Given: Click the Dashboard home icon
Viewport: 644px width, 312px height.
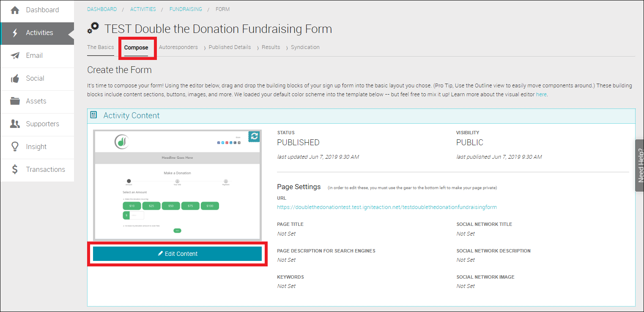Looking at the screenshot, I should coord(15,10).
